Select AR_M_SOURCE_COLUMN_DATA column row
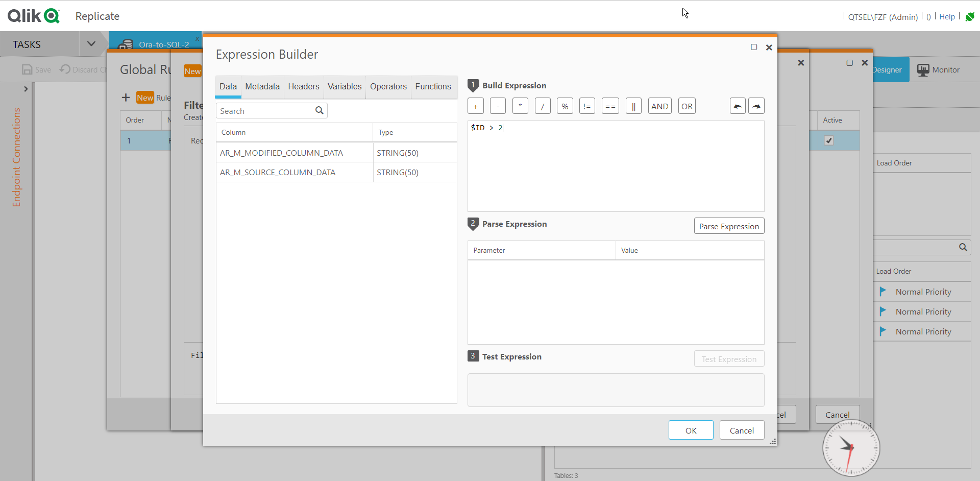980x481 pixels. tap(336, 173)
